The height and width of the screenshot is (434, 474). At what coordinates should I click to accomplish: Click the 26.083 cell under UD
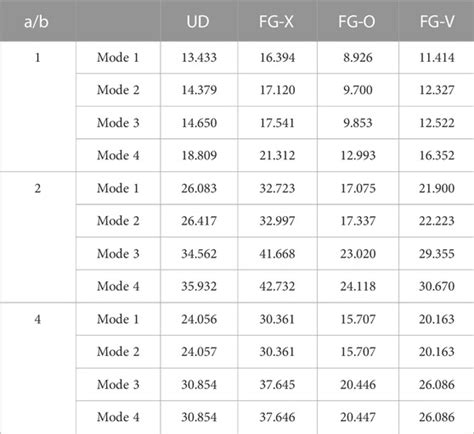[199, 189]
